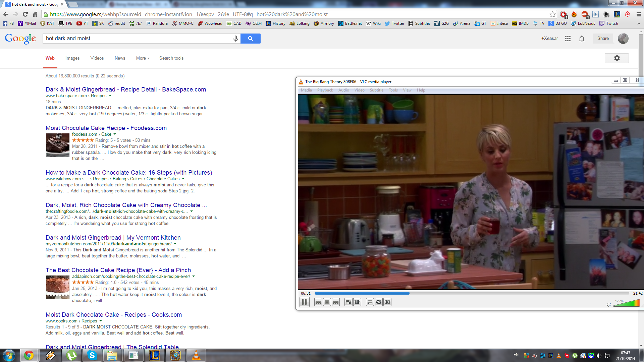The width and height of the screenshot is (644, 362).
Task: Open Google apps grid
Action: [568, 39]
